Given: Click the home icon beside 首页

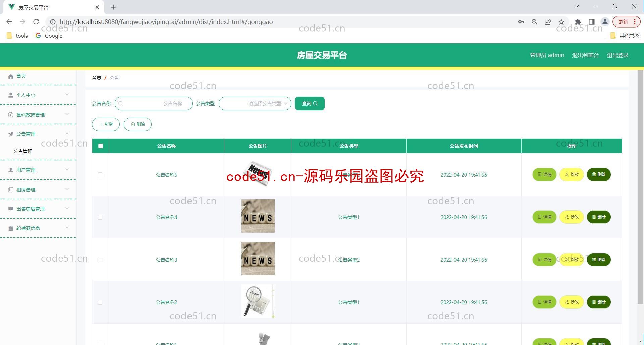Looking at the screenshot, I should pyautogui.click(x=11, y=76).
